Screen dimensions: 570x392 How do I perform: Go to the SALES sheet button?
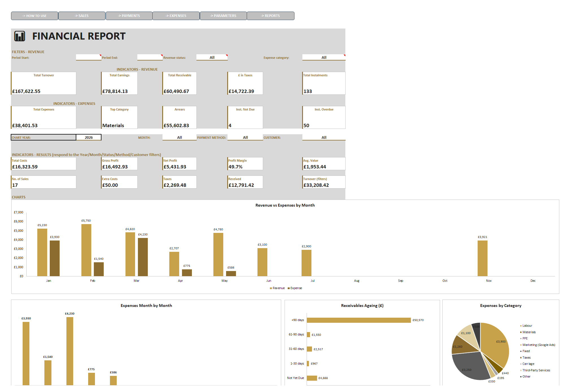(82, 16)
